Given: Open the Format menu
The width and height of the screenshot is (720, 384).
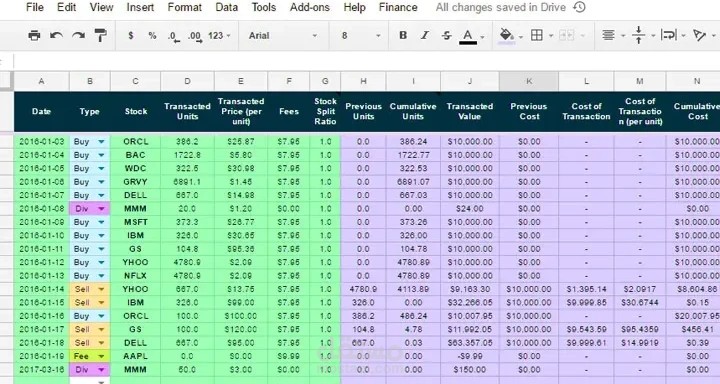Looking at the screenshot, I should 185,7.
